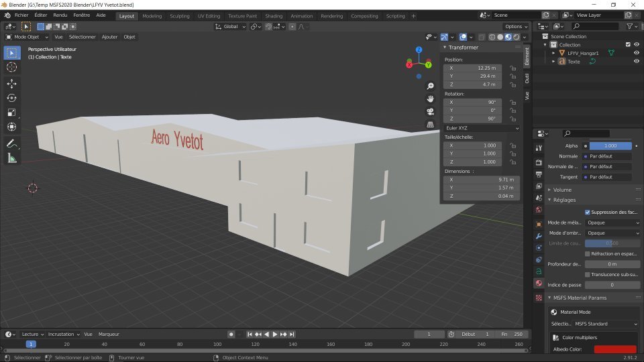Toggle orthographic grid view icon in viewport
The image size is (644, 362).
430,124
